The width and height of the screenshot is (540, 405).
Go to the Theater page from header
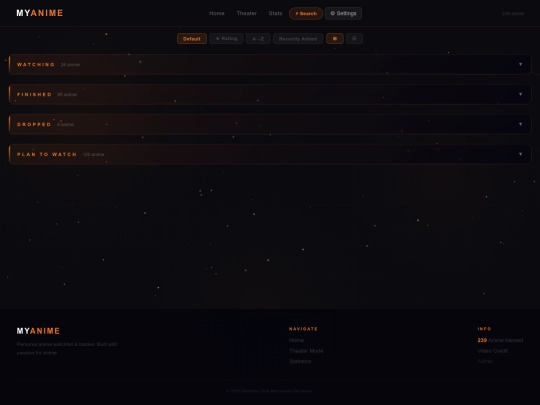(247, 13)
